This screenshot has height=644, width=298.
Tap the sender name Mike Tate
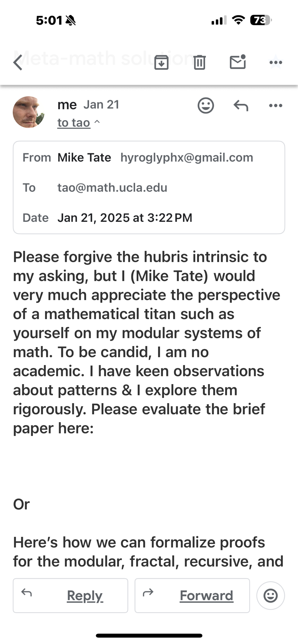[x=84, y=157]
